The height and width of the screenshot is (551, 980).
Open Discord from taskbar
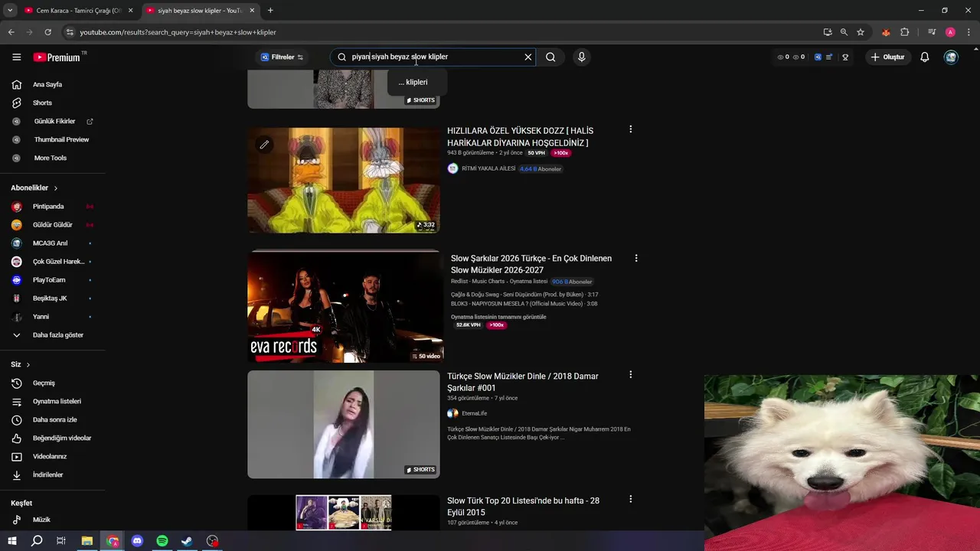coord(137,541)
